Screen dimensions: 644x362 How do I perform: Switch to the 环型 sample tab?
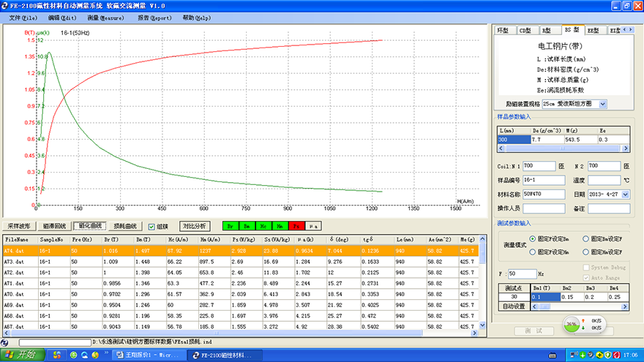click(503, 31)
